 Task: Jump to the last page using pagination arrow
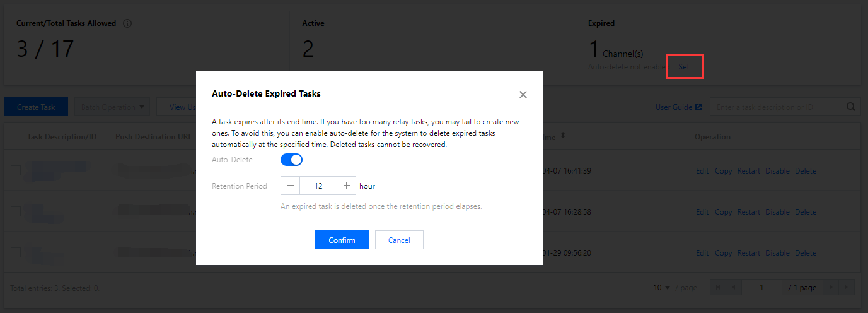847,288
